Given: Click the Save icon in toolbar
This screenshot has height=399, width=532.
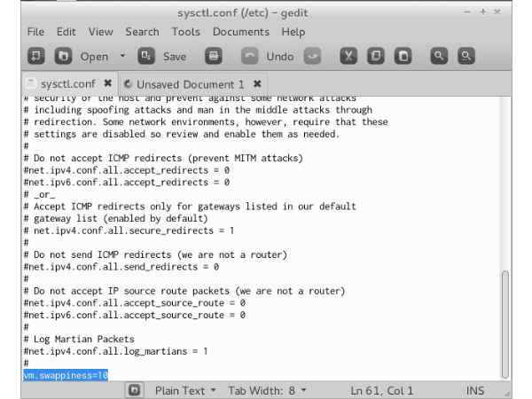Looking at the screenshot, I should [146, 56].
